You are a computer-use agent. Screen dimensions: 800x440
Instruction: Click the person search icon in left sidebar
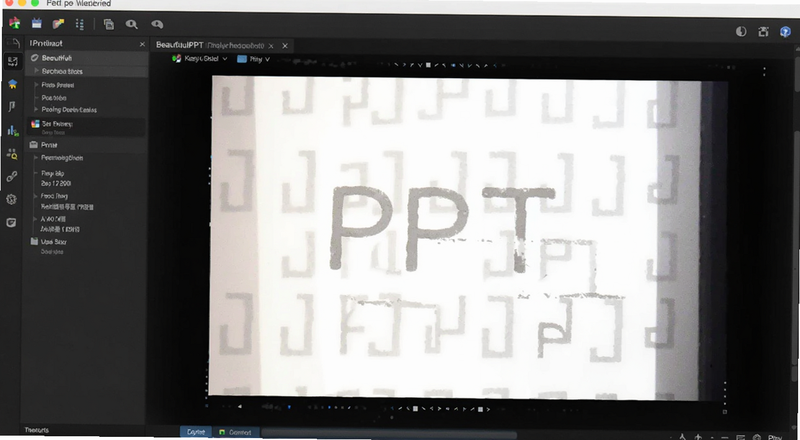click(12, 154)
